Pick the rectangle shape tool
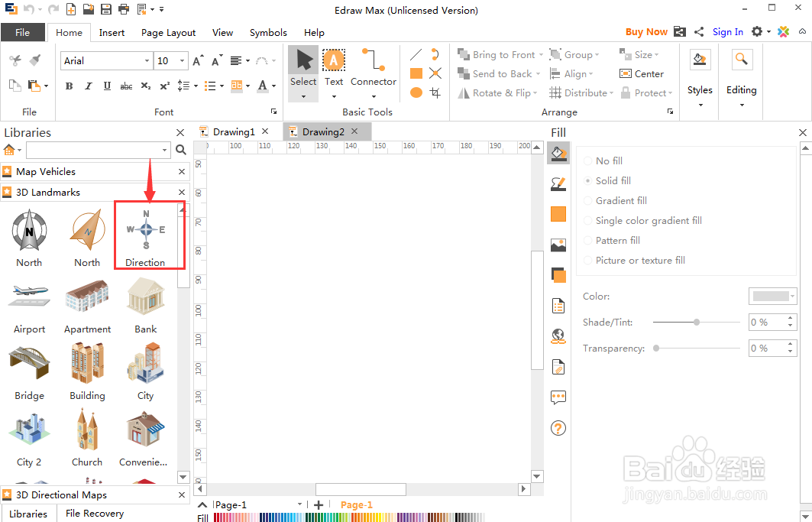This screenshot has width=812, height=522. click(416, 73)
